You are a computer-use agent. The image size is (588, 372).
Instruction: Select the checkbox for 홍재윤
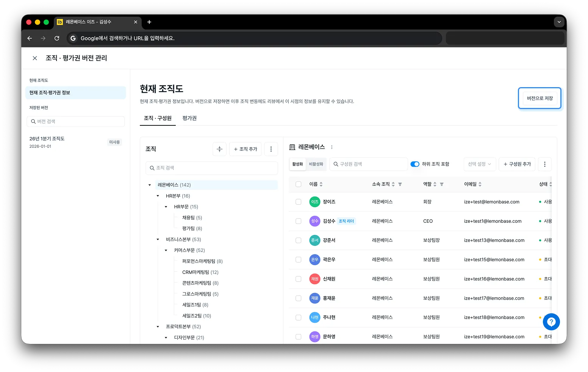299,298
